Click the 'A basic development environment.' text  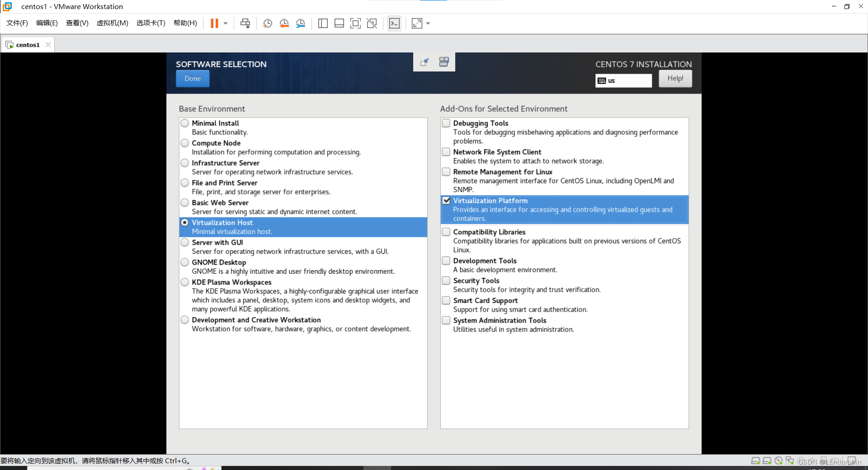[505, 270]
